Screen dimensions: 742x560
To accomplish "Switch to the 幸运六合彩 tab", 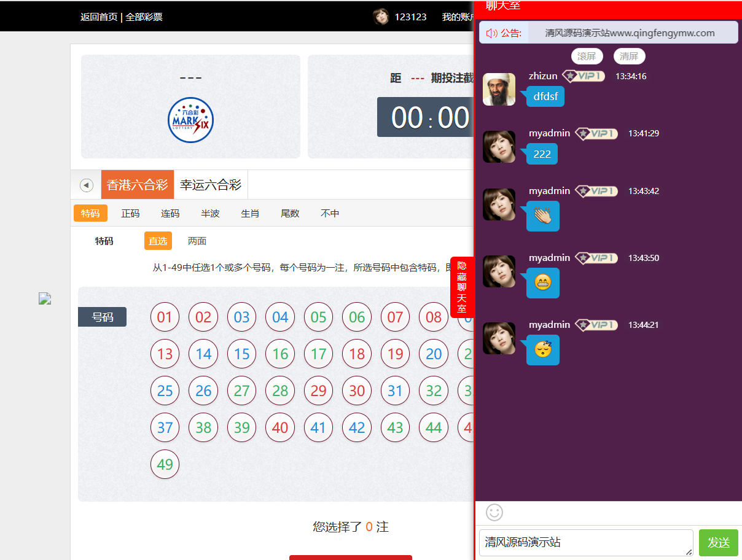I will point(211,185).
